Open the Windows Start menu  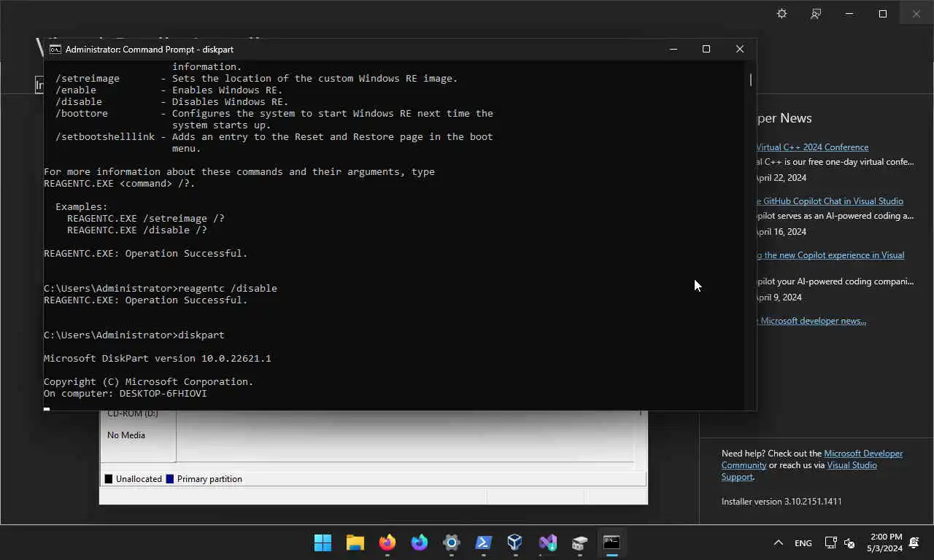(323, 542)
